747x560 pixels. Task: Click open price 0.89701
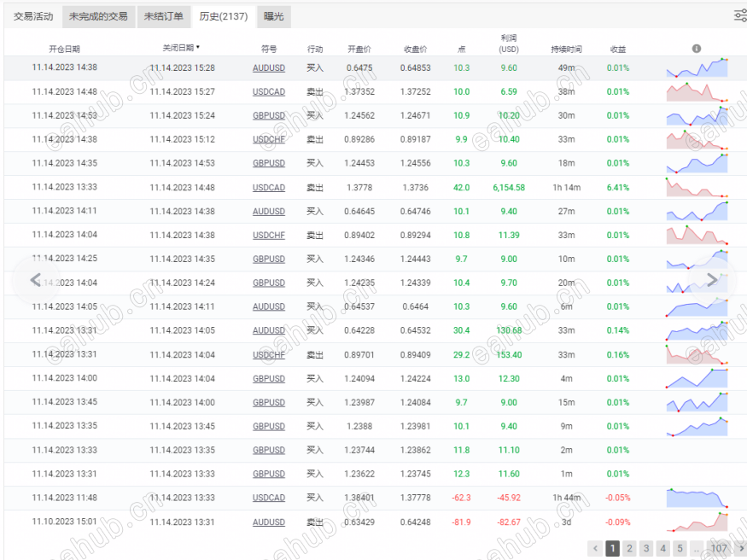pyautogui.click(x=359, y=355)
